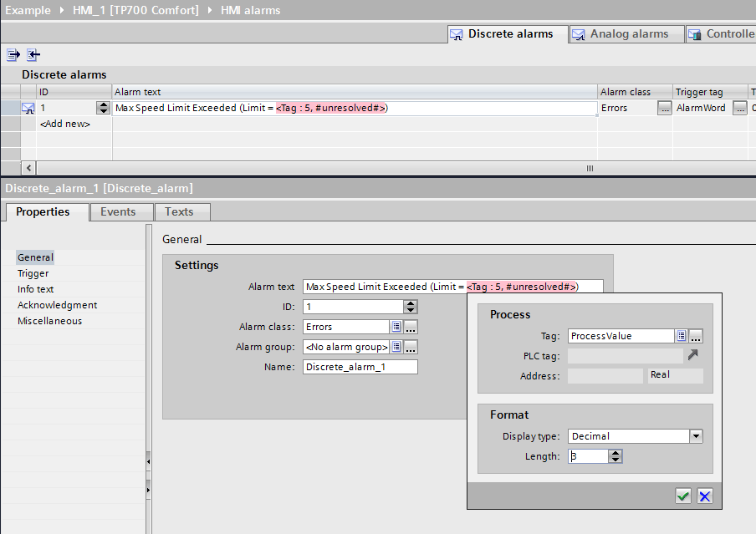
Task: Click Example in the breadcrumb path
Action: pos(28,10)
